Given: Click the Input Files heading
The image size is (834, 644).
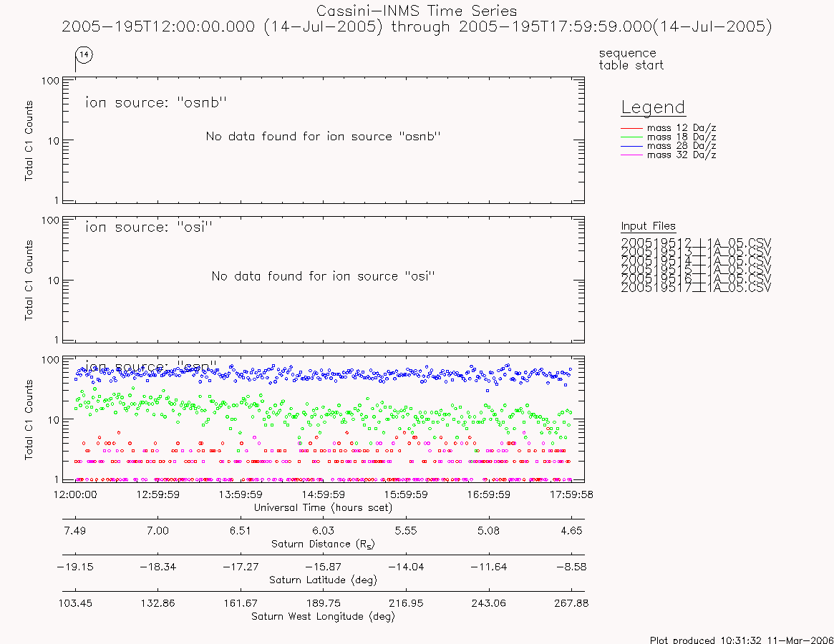Looking at the screenshot, I should click(648, 226).
